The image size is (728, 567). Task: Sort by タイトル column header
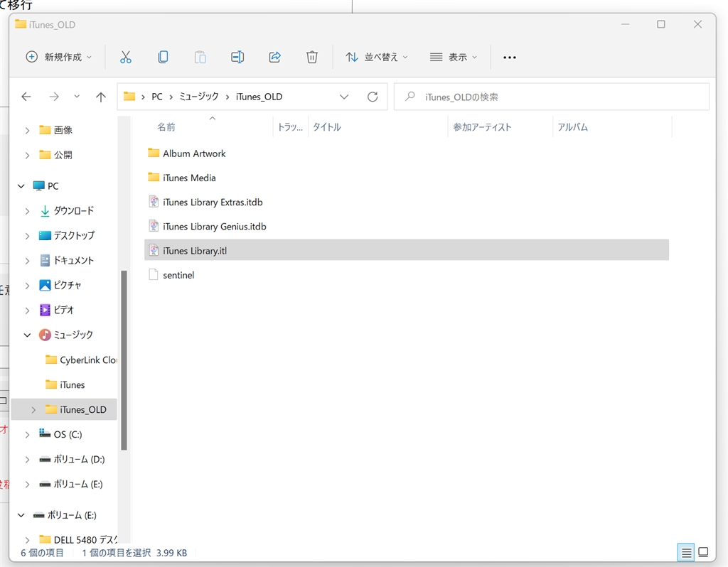point(327,126)
